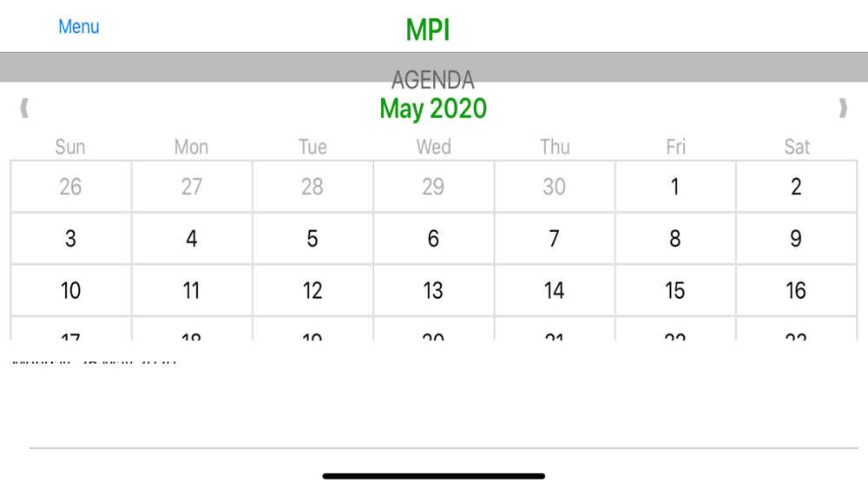Choose date 5 in the calendar
The width and height of the screenshot is (868, 489).
click(x=312, y=239)
